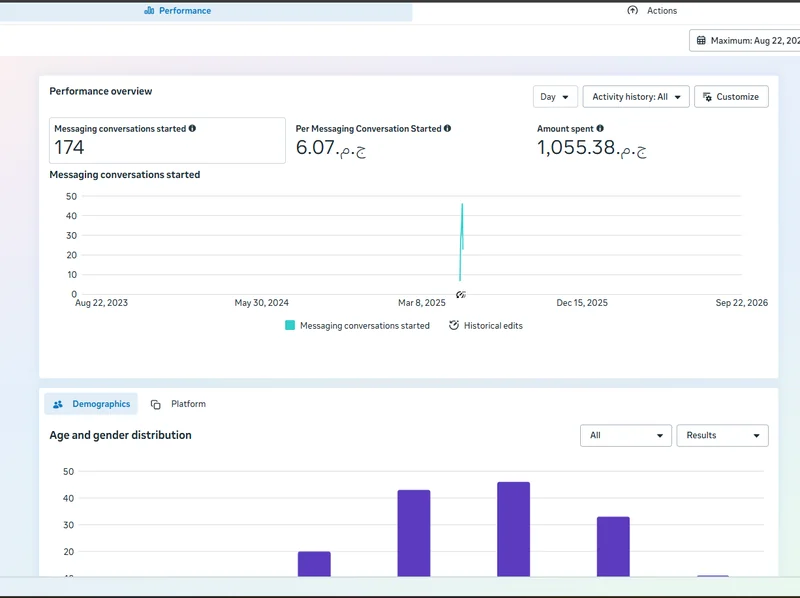Image resolution: width=800 pixels, height=598 pixels.
Task: Click the Aug 22, 2023 axis label
Action: pyautogui.click(x=101, y=303)
